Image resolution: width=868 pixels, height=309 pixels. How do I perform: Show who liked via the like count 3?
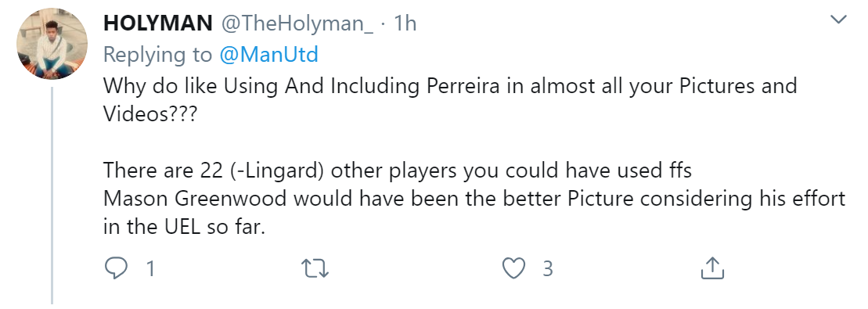point(547,268)
